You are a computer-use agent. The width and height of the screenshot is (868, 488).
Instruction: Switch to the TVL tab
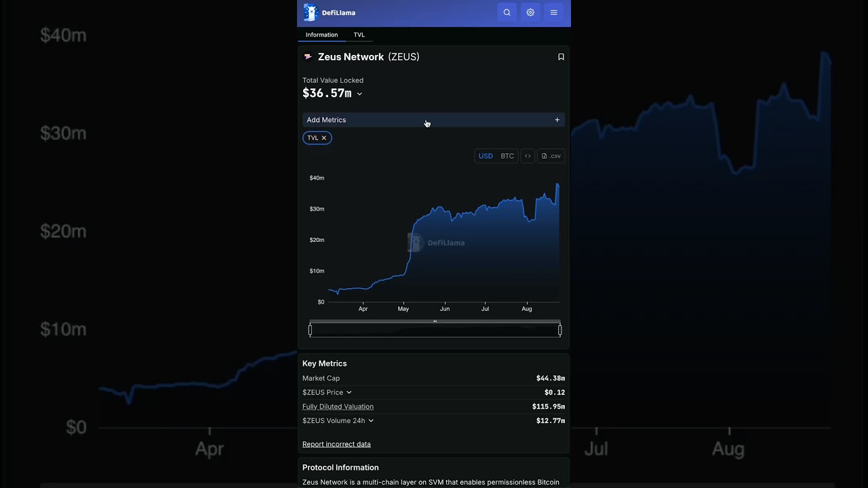pyautogui.click(x=359, y=35)
